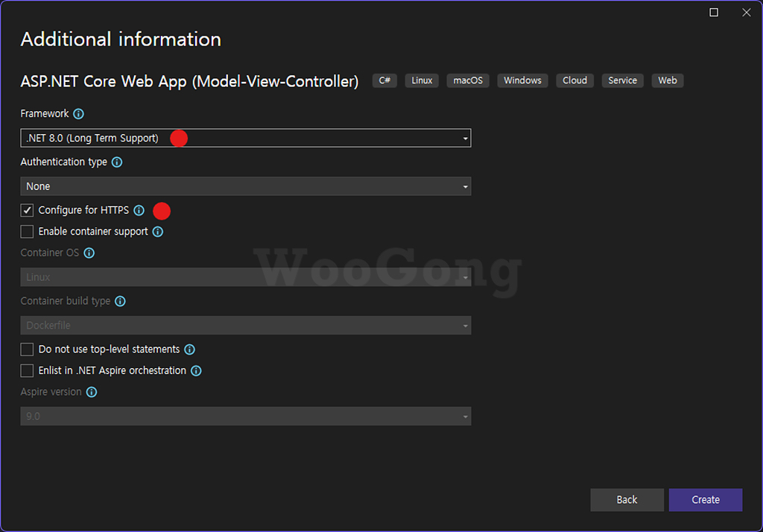Click the macOS tag
Image resolution: width=763 pixels, height=532 pixels.
tap(468, 80)
